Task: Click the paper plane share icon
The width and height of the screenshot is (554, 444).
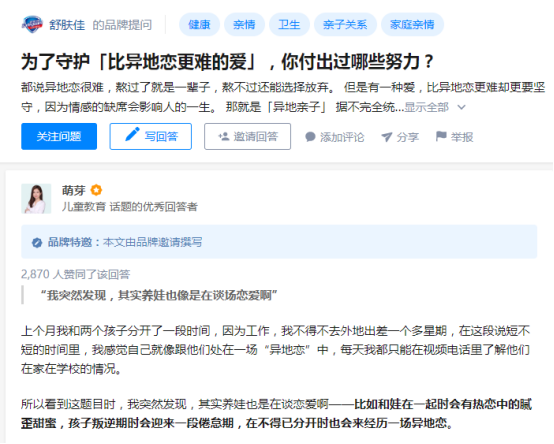Action: click(387, 137)
